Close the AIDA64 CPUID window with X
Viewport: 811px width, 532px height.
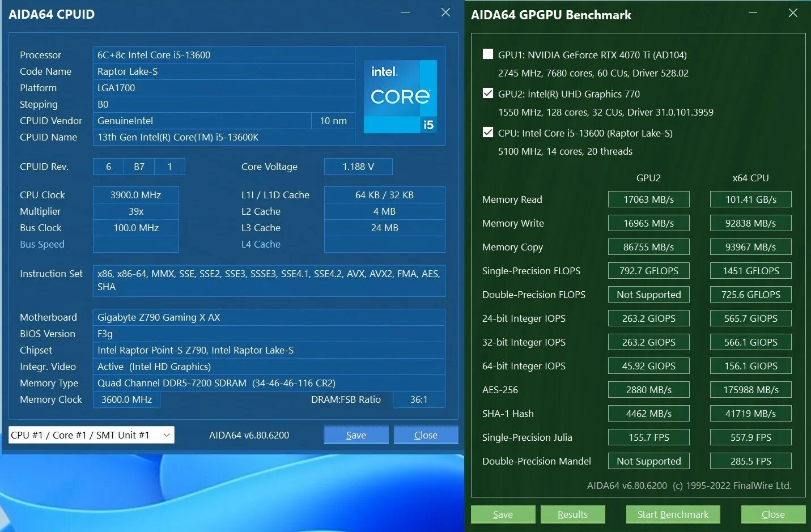tap(446, 12)
